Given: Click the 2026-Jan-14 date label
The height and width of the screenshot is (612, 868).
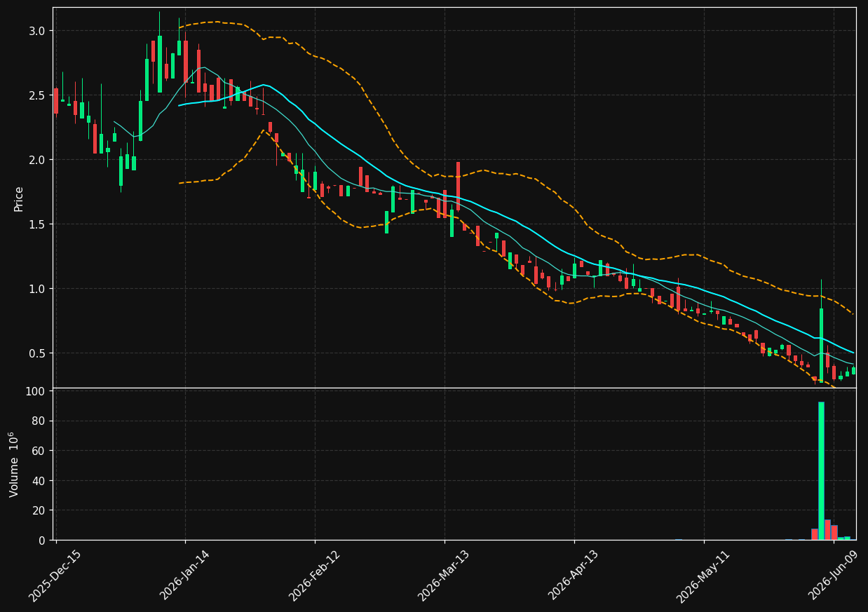Looking at the screenshot, I should tap(185, 576).
